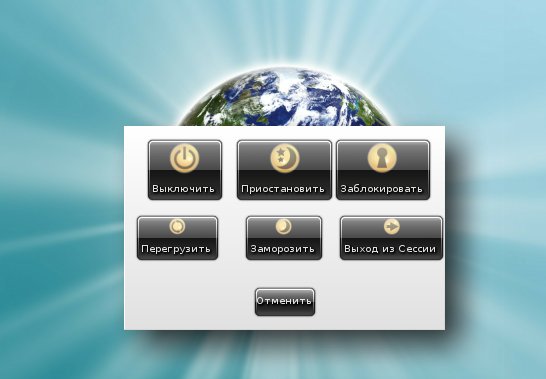Select the Приостановить label
Image resolution: width=546 pixels, height=379 pixels.
283,189
